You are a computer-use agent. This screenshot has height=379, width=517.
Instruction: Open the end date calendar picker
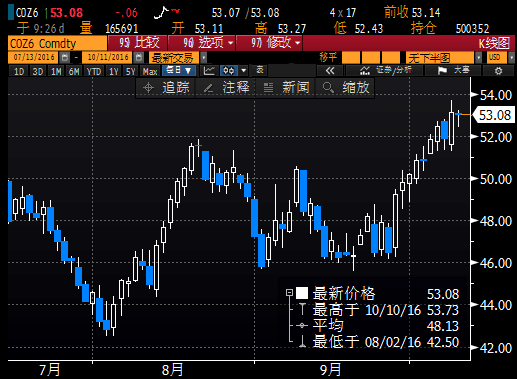click(139, 58)
